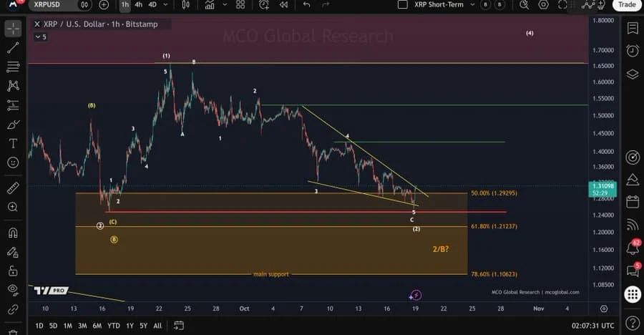Switch to the 1h timeframe
644x335 pixels.
click(125, 4)
